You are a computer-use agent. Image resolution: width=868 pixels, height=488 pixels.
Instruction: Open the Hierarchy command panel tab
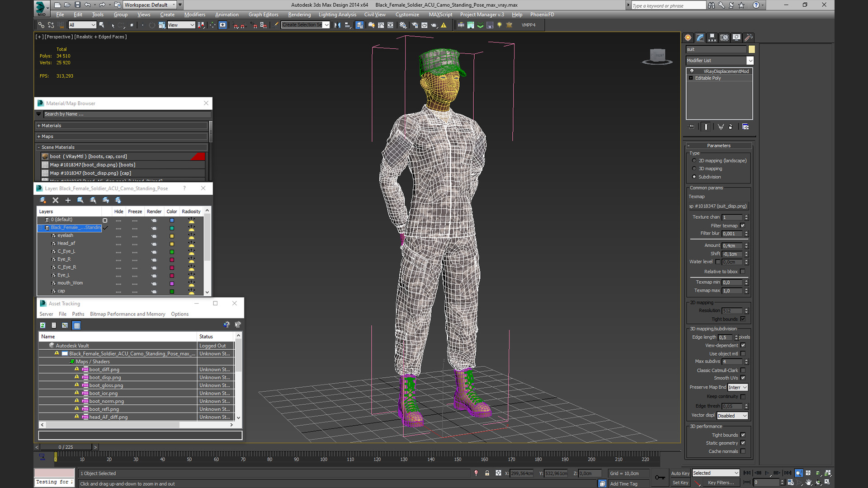pos(712,38)
